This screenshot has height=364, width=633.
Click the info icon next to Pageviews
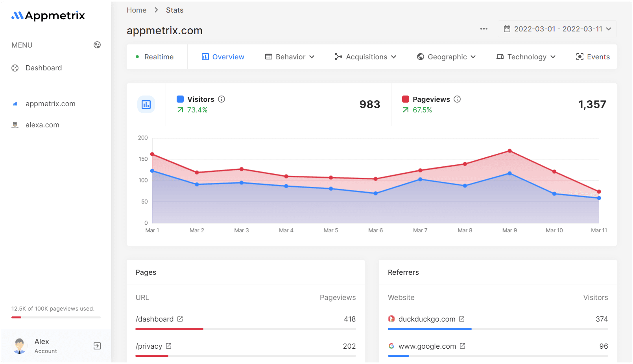click(457, 99)
